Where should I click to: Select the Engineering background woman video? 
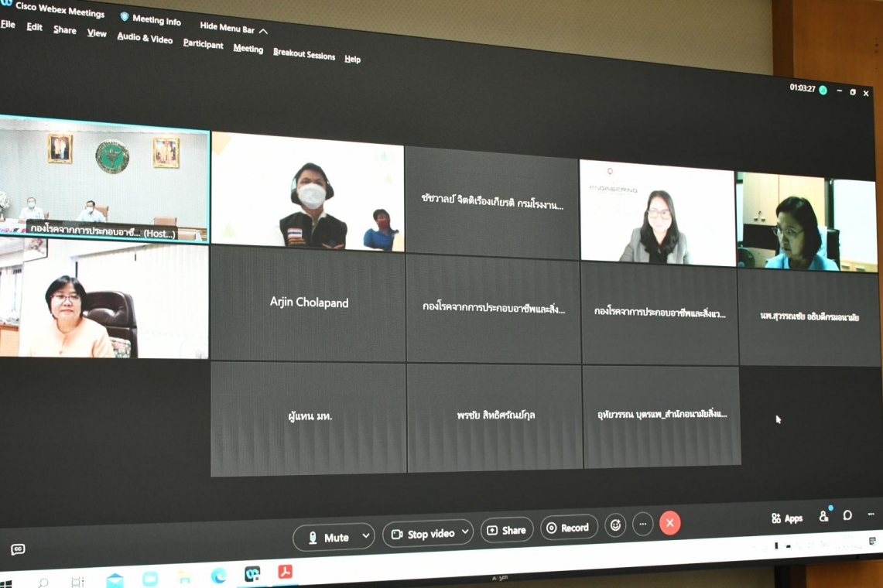point(657,213)
